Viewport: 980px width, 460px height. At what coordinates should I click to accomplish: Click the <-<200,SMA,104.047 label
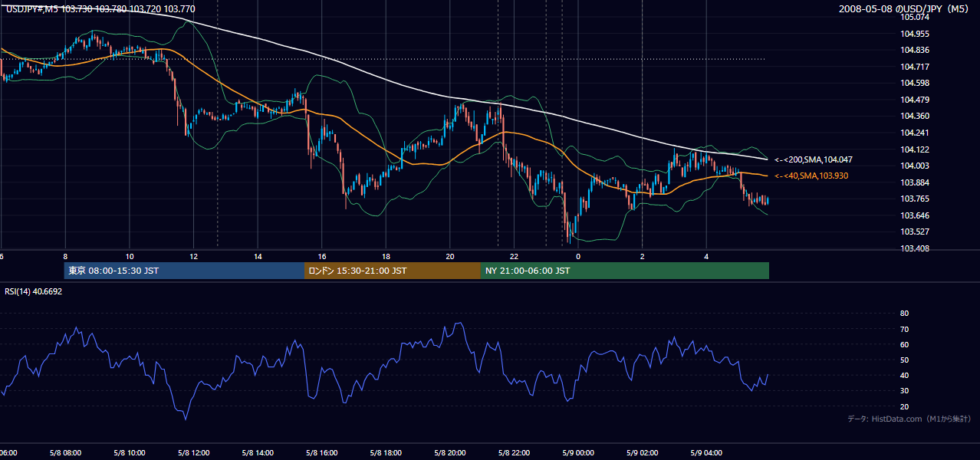(x=814, y=159)
